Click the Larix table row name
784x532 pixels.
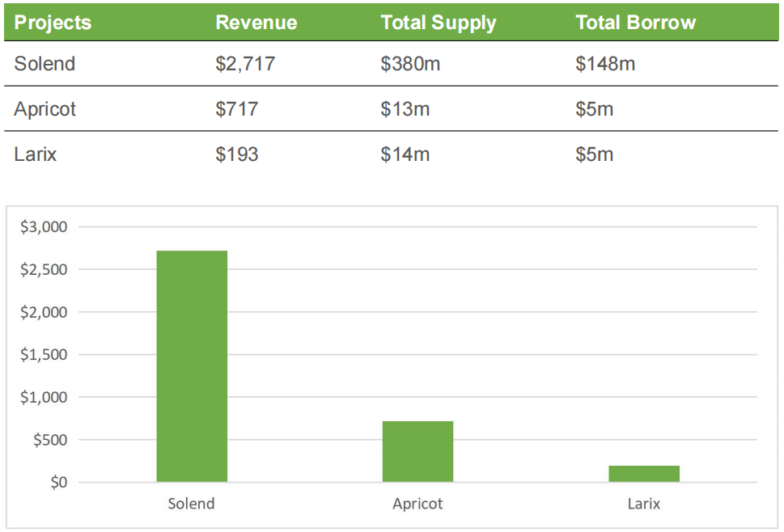(35, 154)
